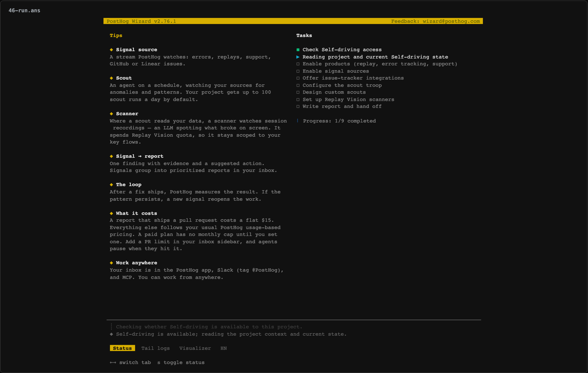Click checkbox for Offer issue-tracker integrations

(298, 78)
